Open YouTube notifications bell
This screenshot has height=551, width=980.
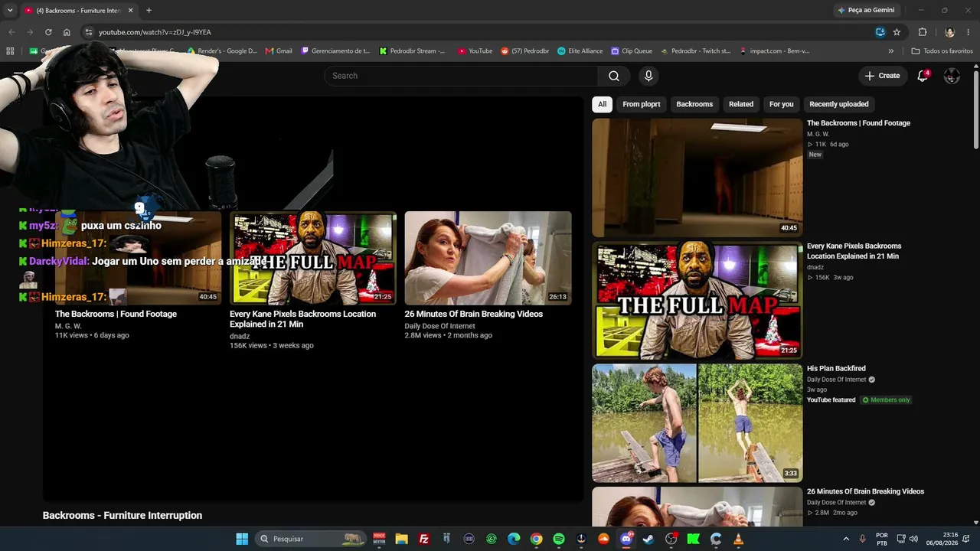(923, 76)
